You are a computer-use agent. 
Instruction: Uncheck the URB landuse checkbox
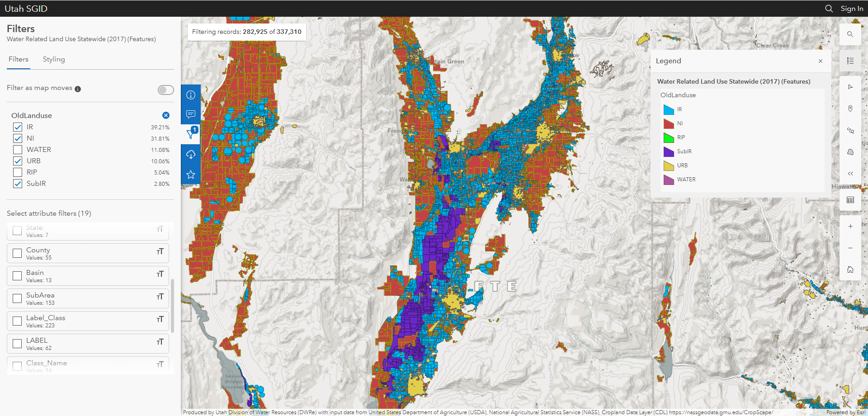18,161
